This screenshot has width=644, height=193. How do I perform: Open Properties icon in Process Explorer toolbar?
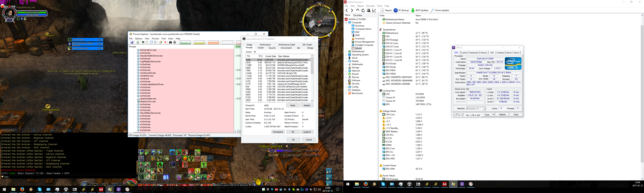point(161,43)
